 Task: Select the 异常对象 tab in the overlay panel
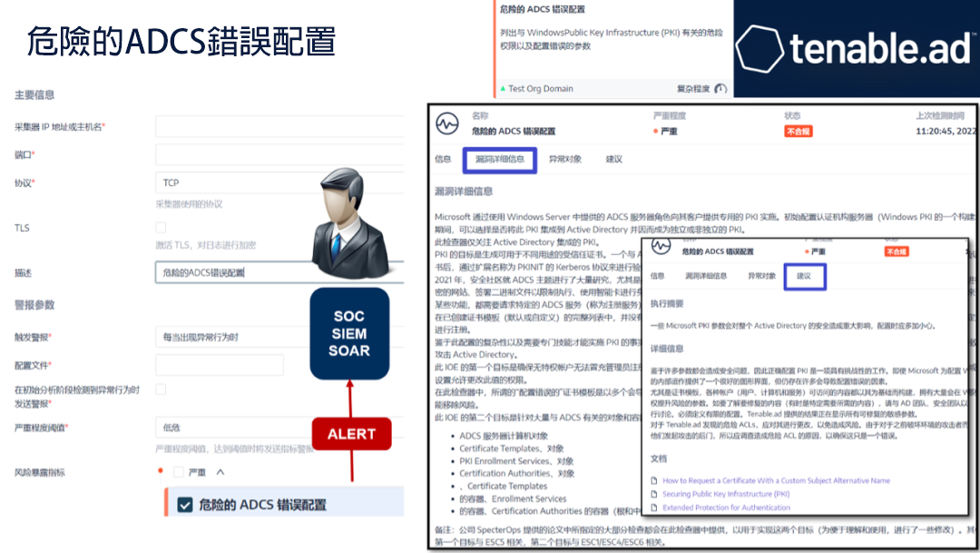click(x=762, y=276)
